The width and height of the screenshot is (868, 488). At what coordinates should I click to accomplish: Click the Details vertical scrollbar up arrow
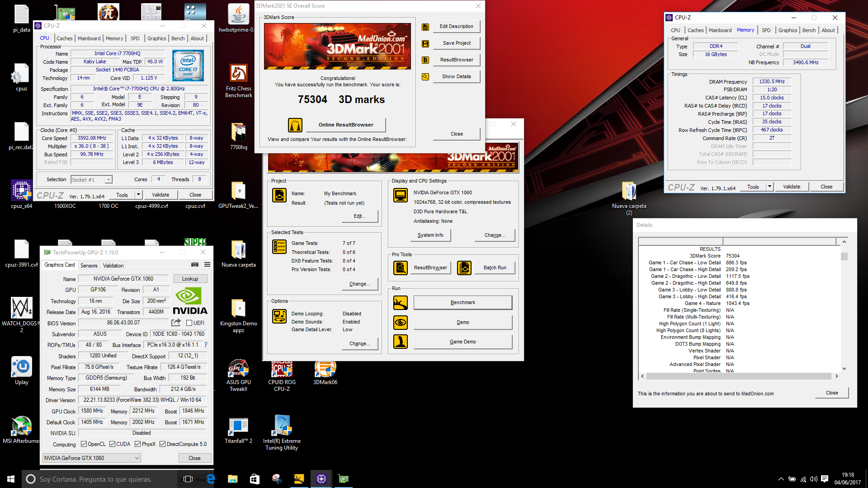[844, 242]
